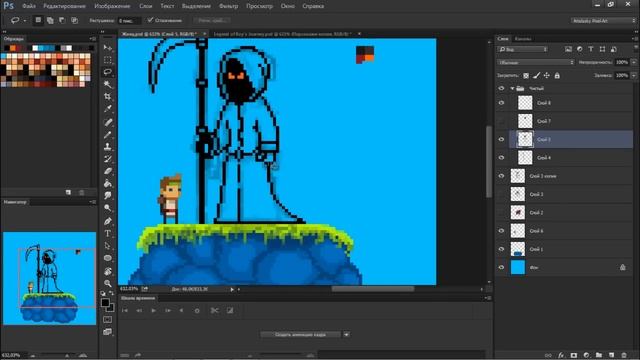The image size is (640, 360).
Task: Select the Paint Bucket tool
Action: (x=107, y=183)
